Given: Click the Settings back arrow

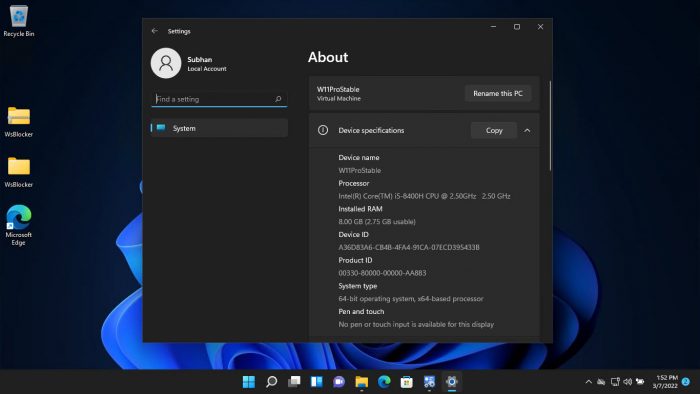Looking at the screenshot, I should click(155, 31).
